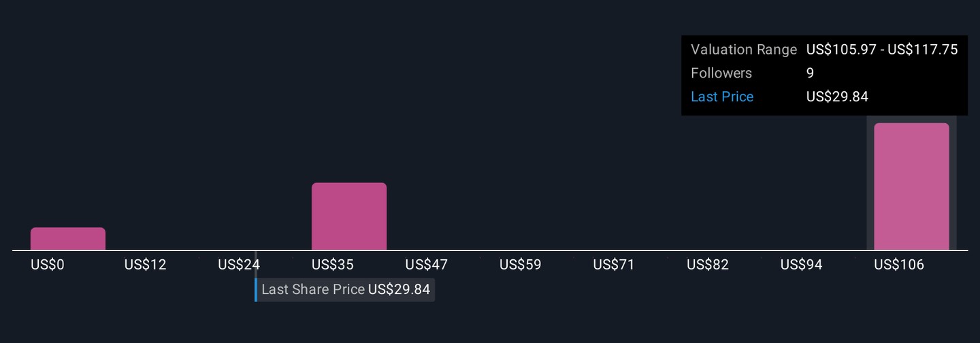Click the US$71 axis label

pos(614,265)
